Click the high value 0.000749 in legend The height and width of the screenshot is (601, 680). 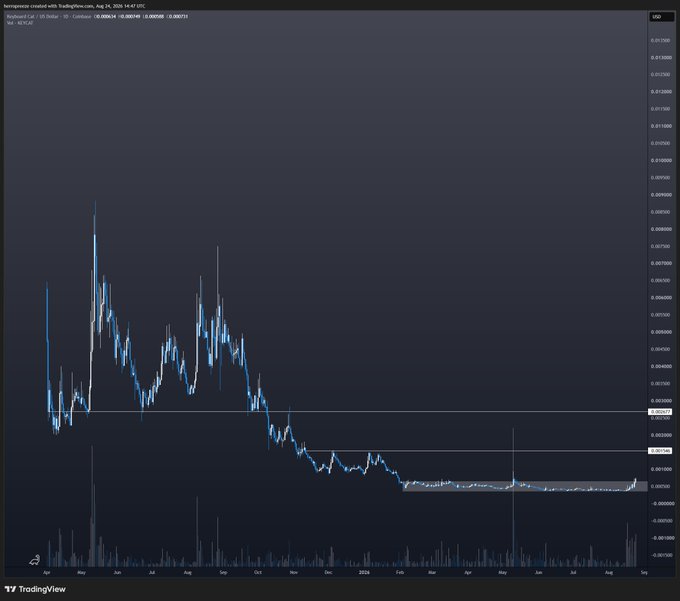[x=130, y=16]
